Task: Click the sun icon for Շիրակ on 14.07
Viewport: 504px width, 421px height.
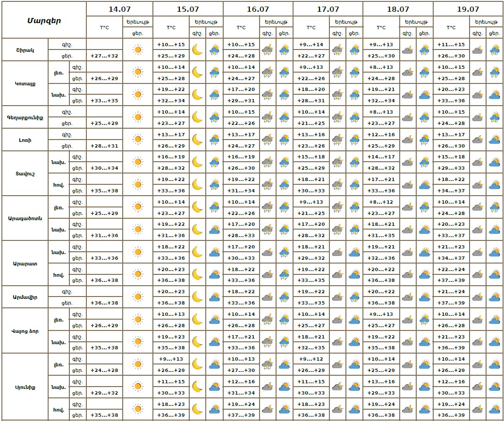Action: tap(137, 50)
